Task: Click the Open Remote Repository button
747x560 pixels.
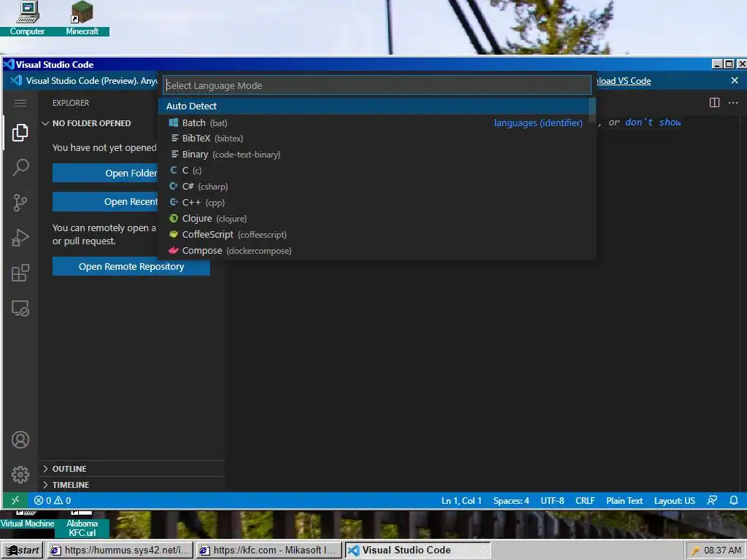Action: tap(131, 267)
